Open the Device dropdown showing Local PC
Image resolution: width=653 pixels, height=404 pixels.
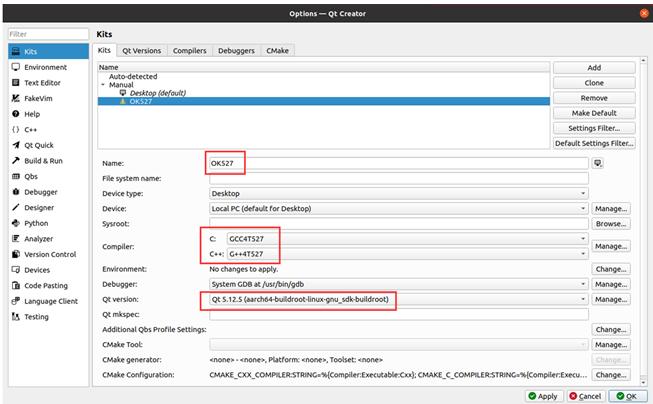click(x=399, y=209)
